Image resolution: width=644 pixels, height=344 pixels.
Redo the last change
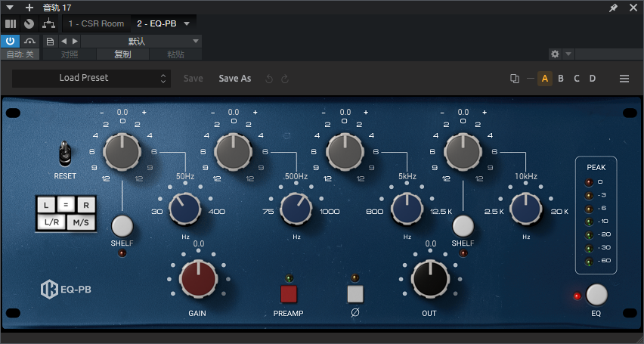point(285,79)
